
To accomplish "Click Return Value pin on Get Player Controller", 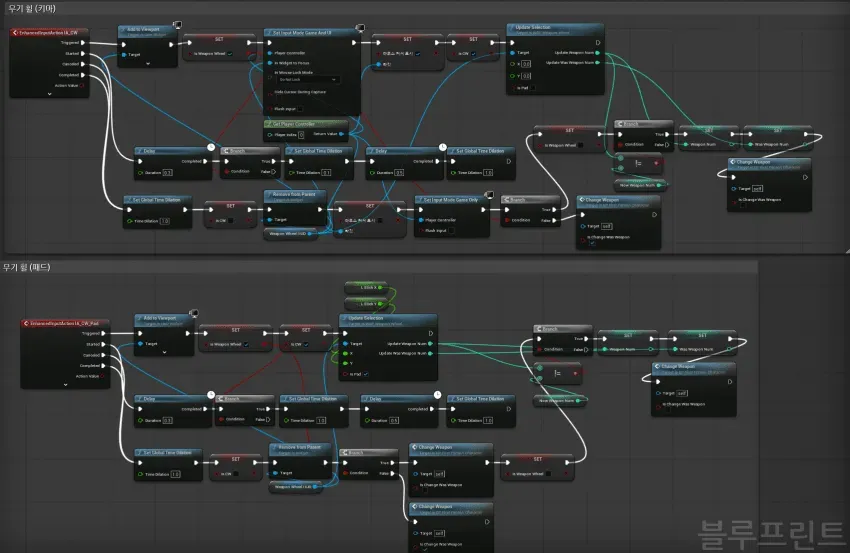I will tap(341, 134).
